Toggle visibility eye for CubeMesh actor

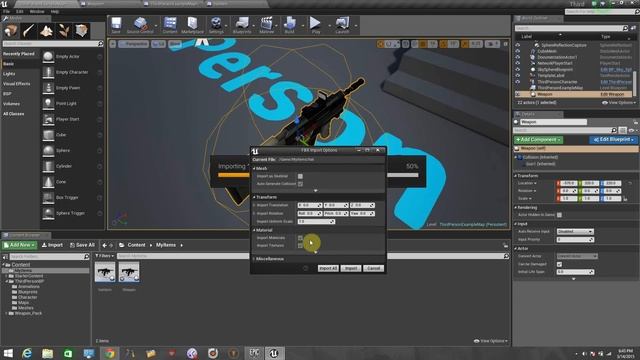pyautogui.click(x=518, y=51)
